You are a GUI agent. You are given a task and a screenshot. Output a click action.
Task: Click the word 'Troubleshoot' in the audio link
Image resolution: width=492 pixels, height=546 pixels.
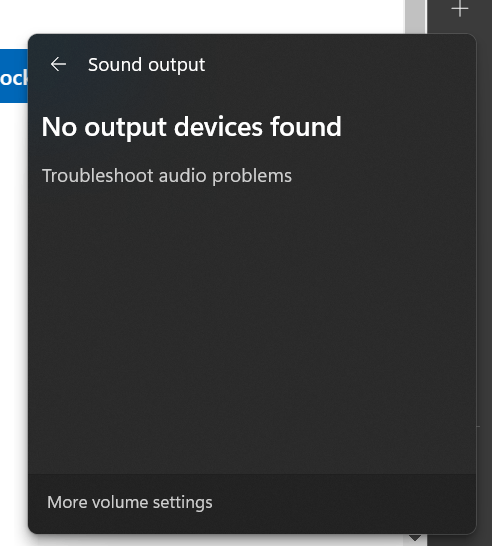pos(97,175)
